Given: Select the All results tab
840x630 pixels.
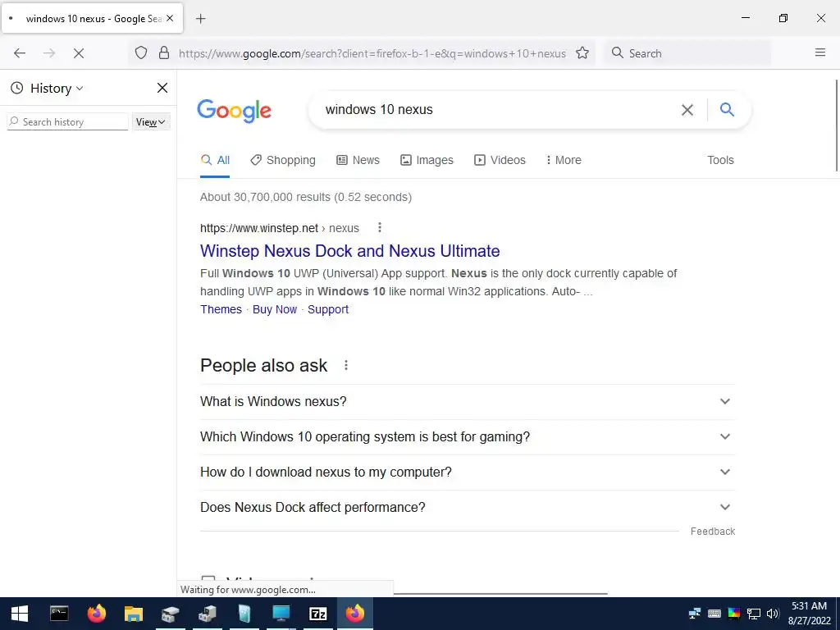Looking at the screenshot, I should click(215, 160).
